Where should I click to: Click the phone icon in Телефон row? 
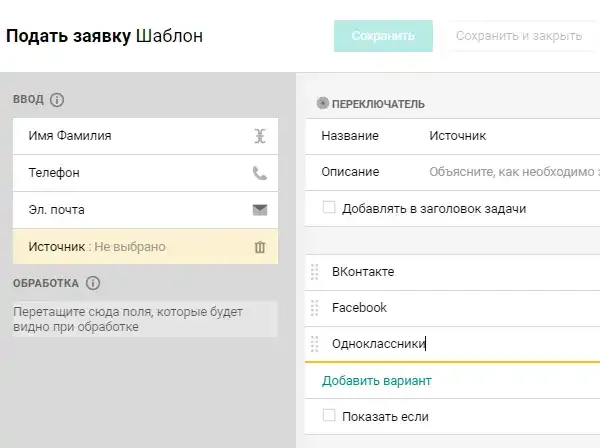coord(260,173)
